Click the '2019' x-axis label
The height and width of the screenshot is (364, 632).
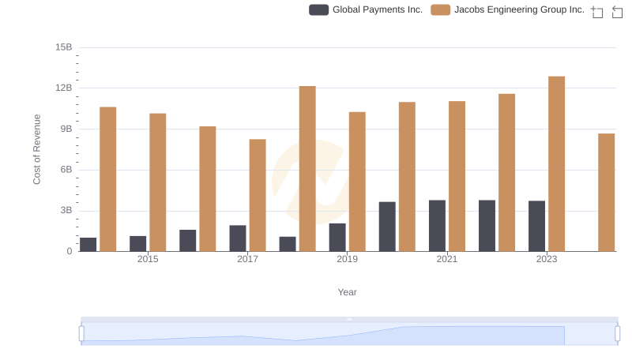pyautogui.click(x=347, y=259)
